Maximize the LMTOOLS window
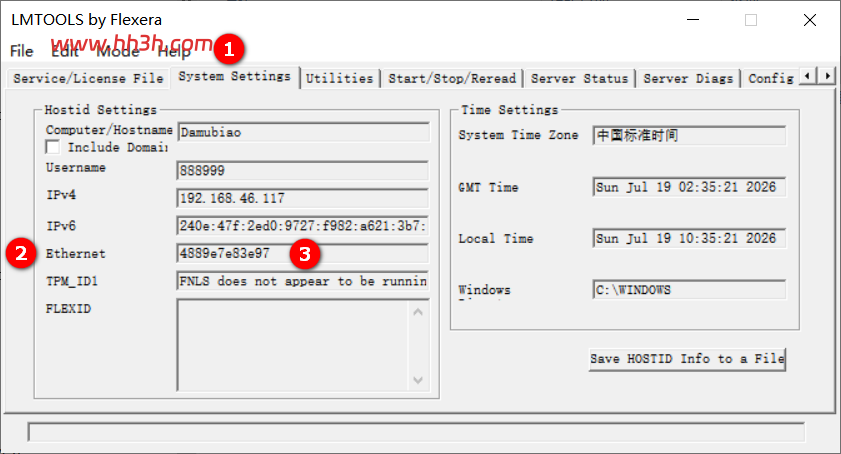This screenshot has height=454, width=841. [751, 20]
